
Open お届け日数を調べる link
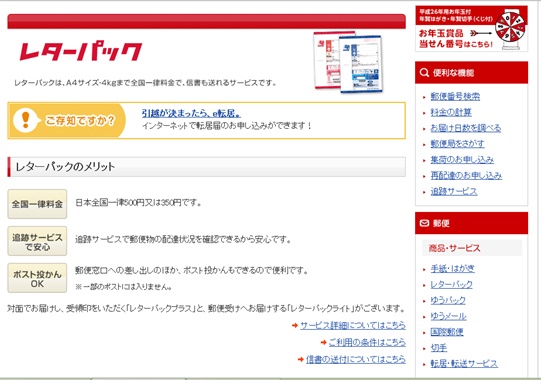pos(465,128)
